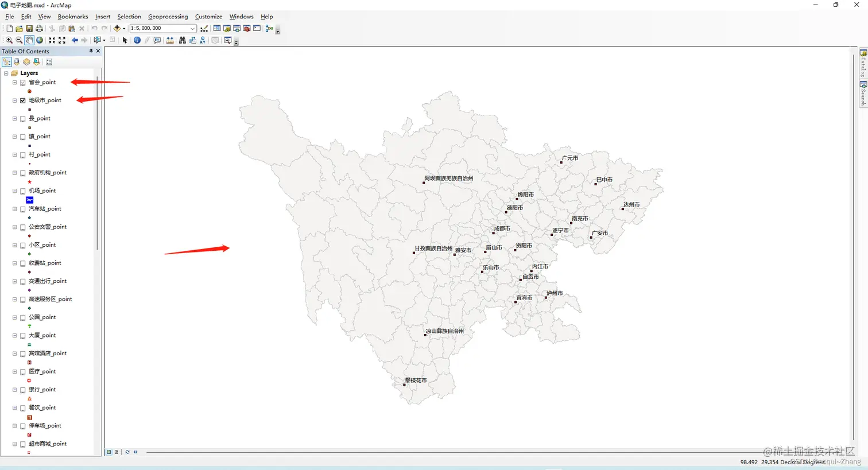Switch to Data View button
This screenshot has height=470, width=868.
108,452
